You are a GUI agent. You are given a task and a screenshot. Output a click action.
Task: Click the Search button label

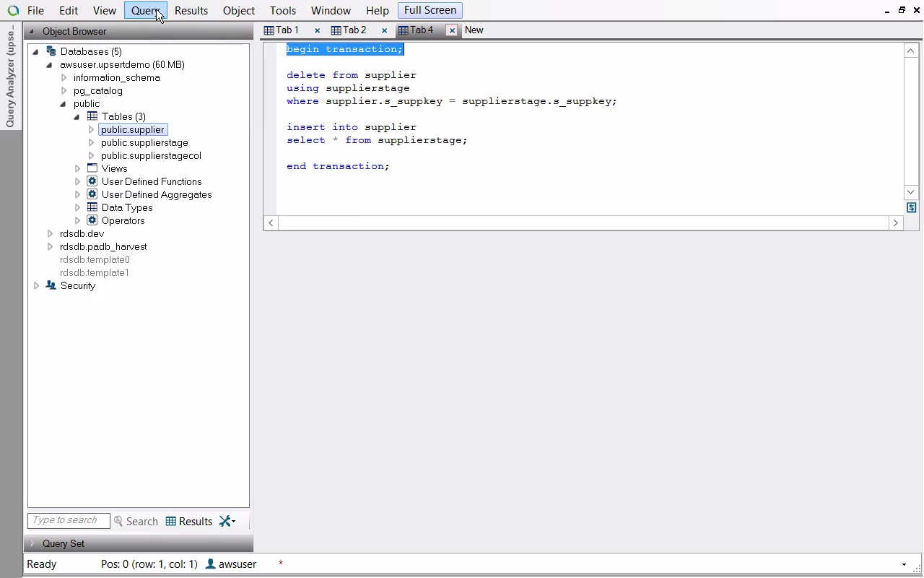[142, 522]
